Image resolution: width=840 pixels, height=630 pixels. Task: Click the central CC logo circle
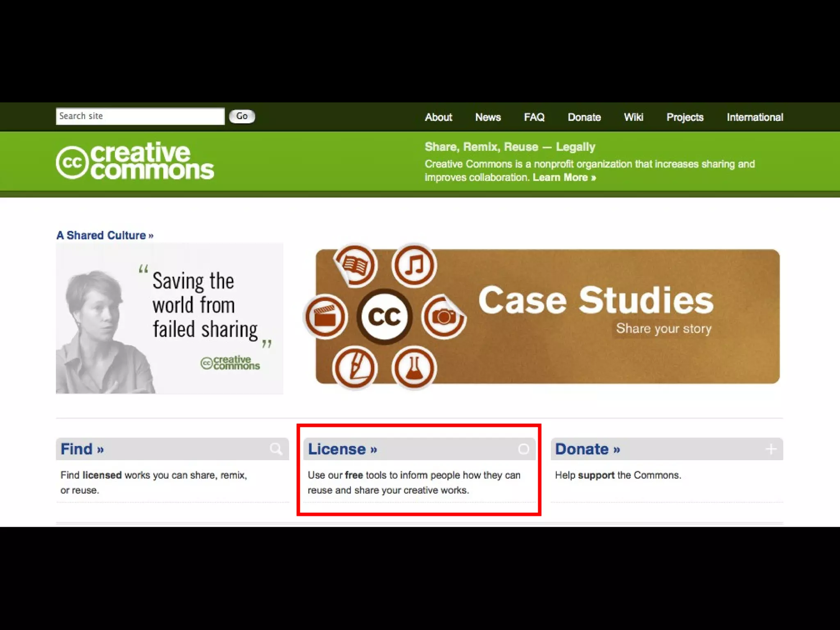click(x=384, y=317)
